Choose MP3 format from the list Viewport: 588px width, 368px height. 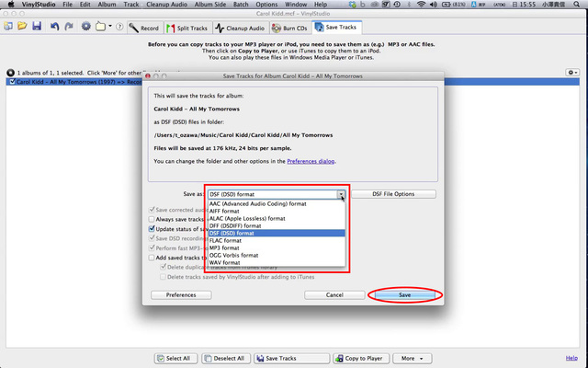277,247
